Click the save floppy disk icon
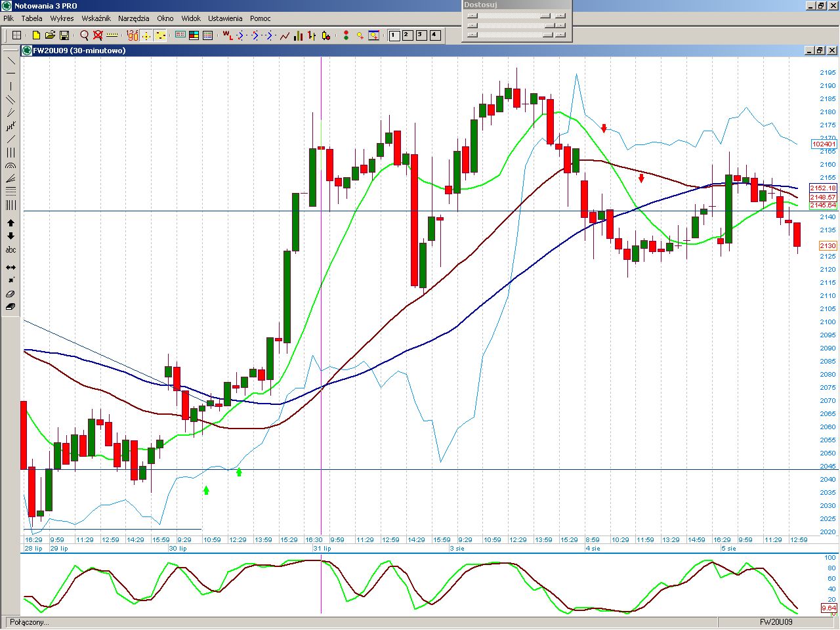 64,35
